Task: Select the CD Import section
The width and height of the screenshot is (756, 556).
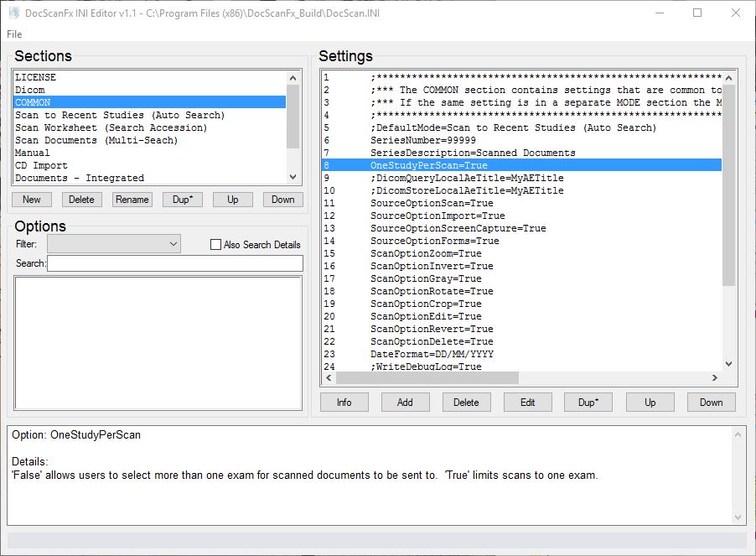Action: (149, 165)
